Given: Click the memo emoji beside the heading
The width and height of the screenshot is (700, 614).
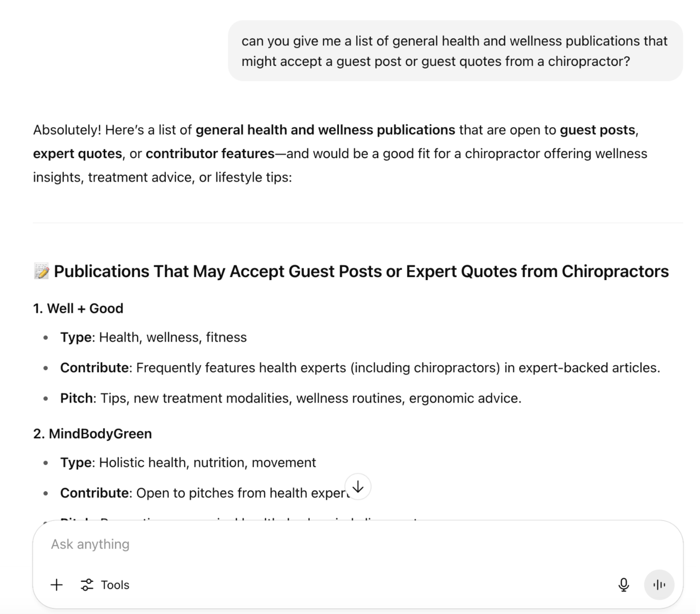Looking at the screenshot, I should tap(42, 271).
